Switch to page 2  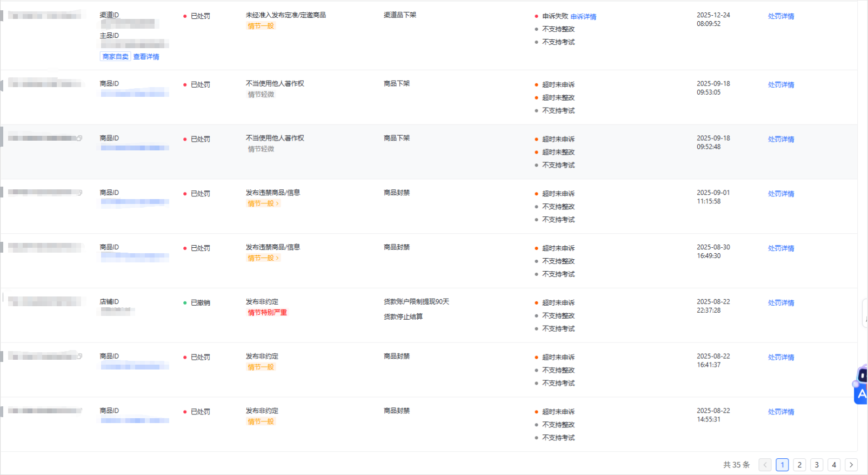pos(799,465)
